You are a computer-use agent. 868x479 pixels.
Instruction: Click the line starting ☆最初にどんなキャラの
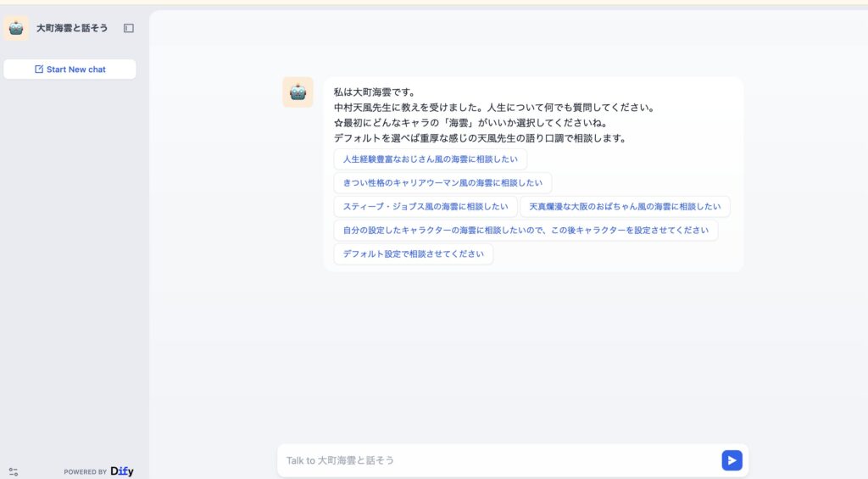(471, 123)
